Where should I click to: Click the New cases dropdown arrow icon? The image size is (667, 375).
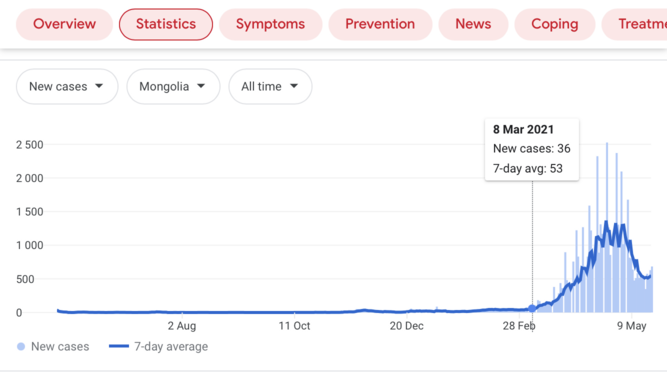pyautogui.click(x=99, y=86)
